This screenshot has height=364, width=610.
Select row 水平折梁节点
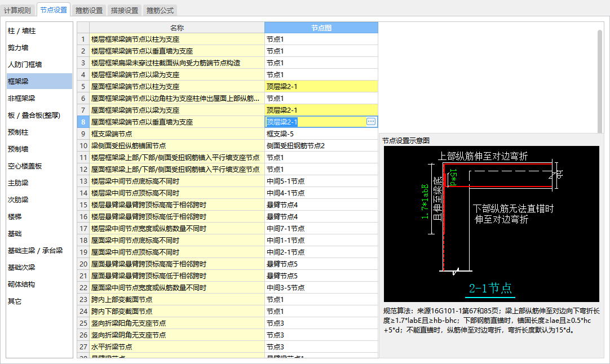pyautogui.click(x=177, y=347)
